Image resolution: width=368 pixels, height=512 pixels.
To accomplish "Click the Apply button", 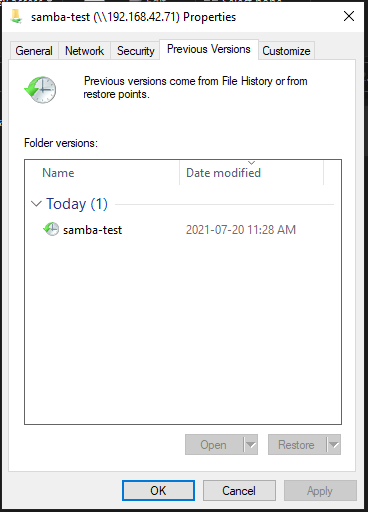I will pyautogui.click(x=320, y=490).
